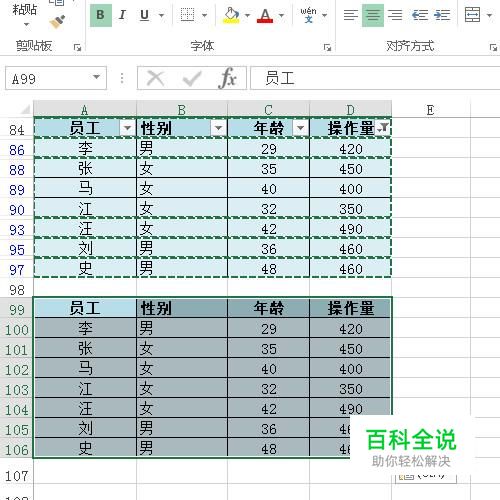Select column A header
The width and height of the screenshot is (500, 500).
point(85,109)
